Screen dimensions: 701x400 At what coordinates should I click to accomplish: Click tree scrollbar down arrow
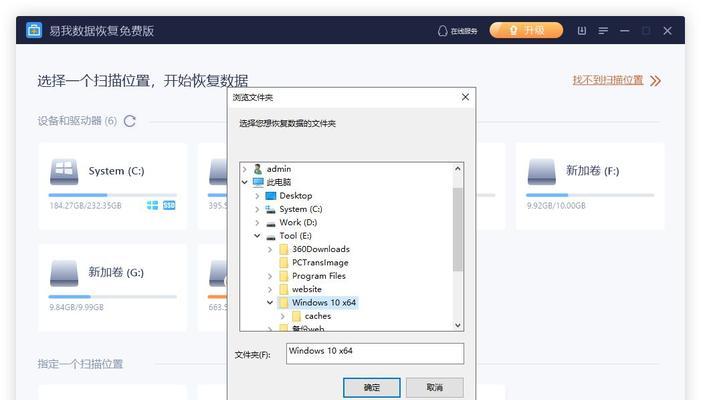pyautogui.click(x=457, y=325)
